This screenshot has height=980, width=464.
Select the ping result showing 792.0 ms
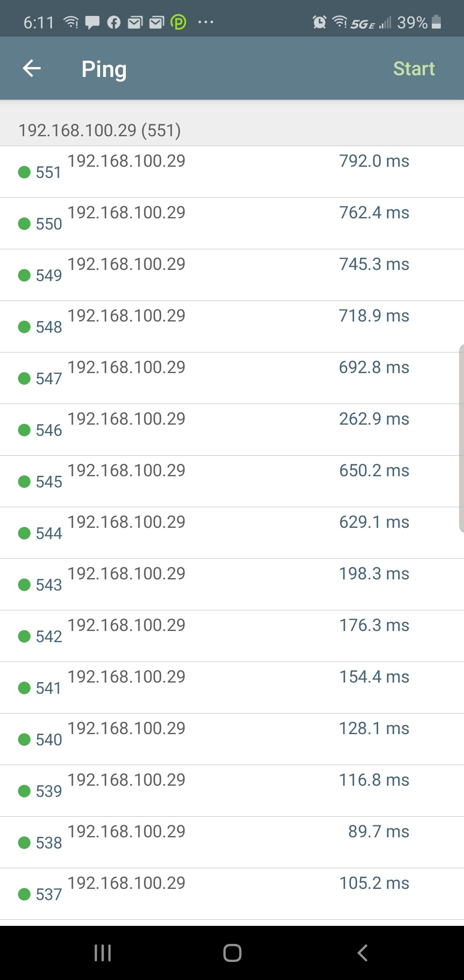(x=373, y=161)
